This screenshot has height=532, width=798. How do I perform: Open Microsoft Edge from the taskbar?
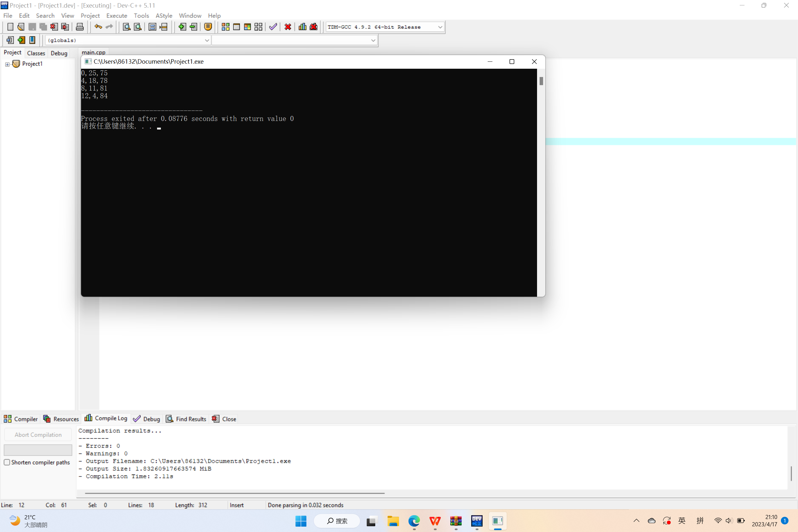pos(414,521)
